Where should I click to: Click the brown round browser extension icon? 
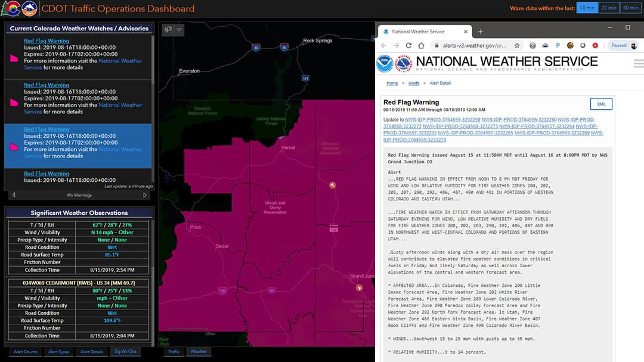tap(570, 45)
